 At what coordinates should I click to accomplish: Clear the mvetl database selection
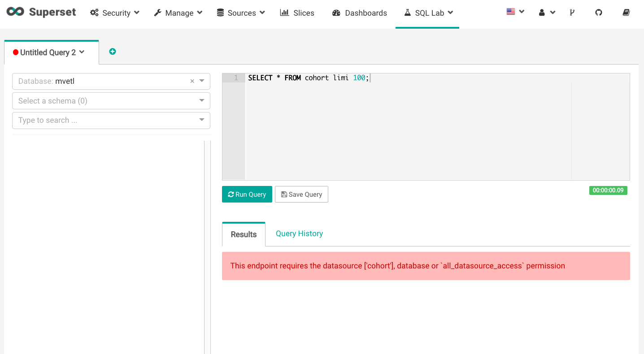192,81
